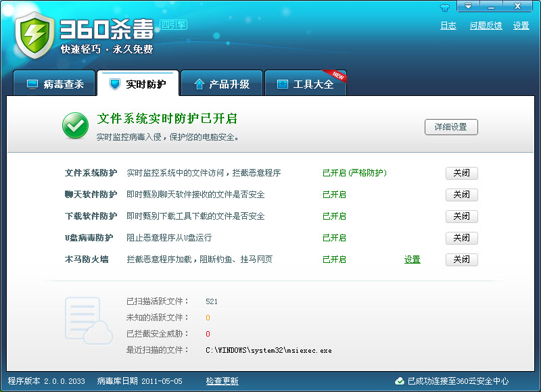Screen dimensions: 541x392
Task: Click the monitor icon on 病毒查杀 tab
Action: 32,84
